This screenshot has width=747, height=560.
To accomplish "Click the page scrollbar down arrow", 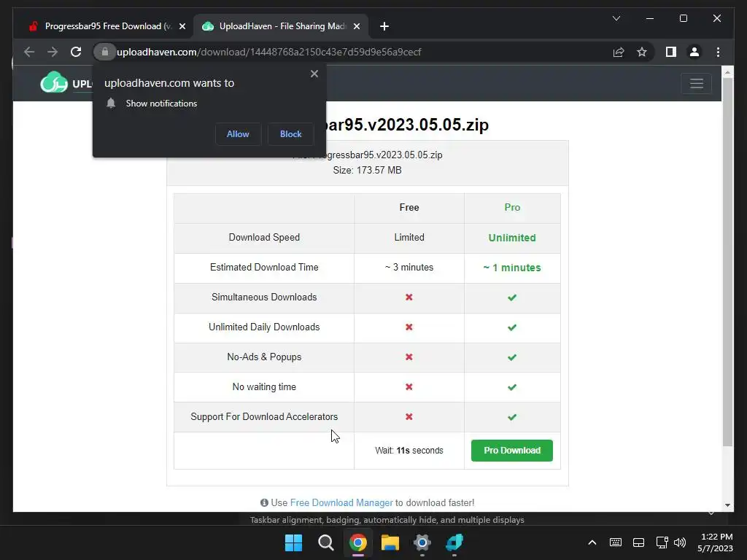I will pyautogui.click(x=727, y=505).
